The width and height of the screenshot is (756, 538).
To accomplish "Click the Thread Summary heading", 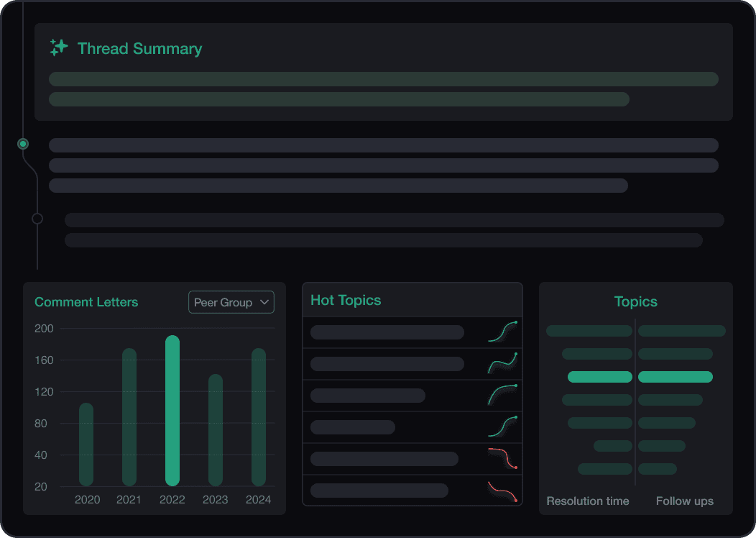I will (140, 49).
